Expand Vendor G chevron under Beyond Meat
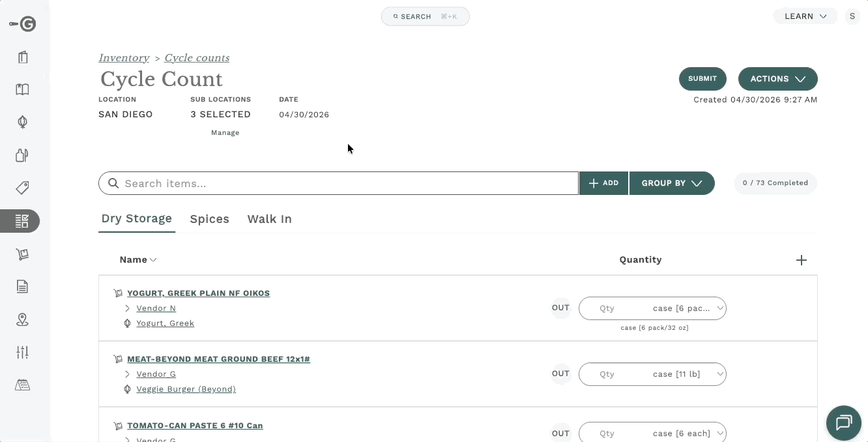This screenshot has width=868, height=442. 128,374
